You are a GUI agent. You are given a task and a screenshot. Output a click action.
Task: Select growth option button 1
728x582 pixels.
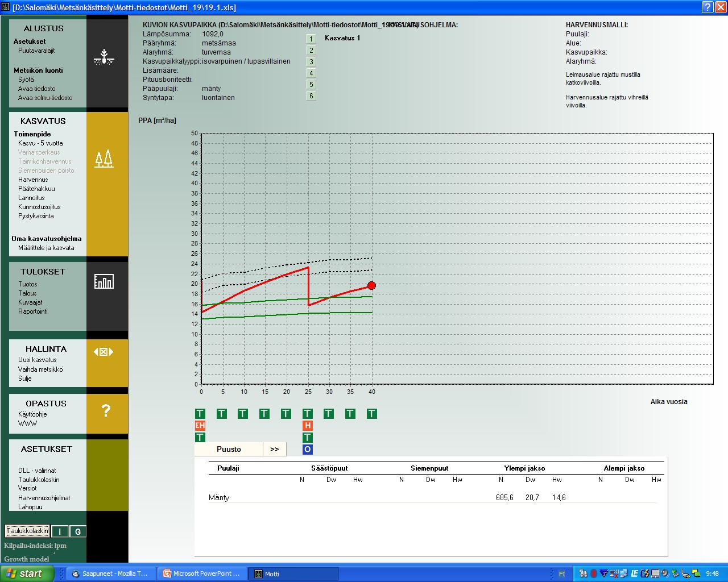click(x=311, y=39)
